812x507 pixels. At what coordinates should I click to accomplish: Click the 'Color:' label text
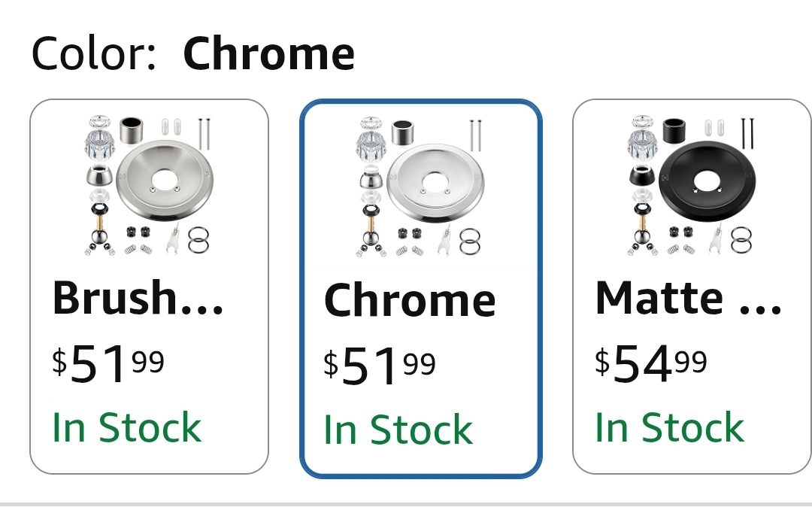coord(94,53)
